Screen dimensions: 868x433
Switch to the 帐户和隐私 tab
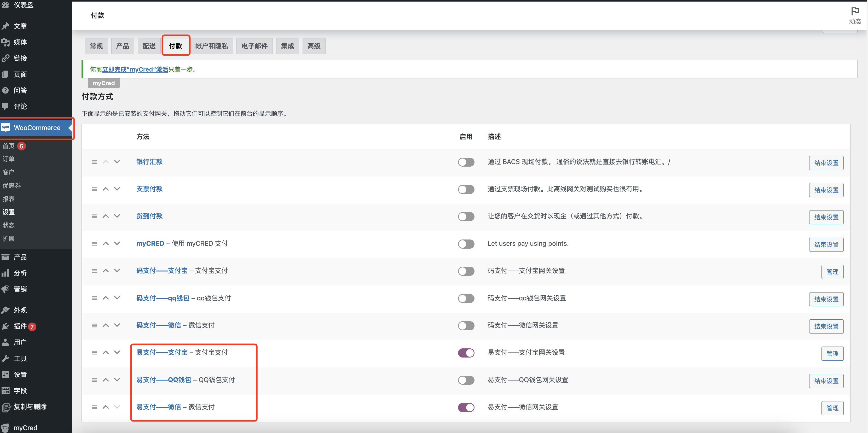[212, 46]
